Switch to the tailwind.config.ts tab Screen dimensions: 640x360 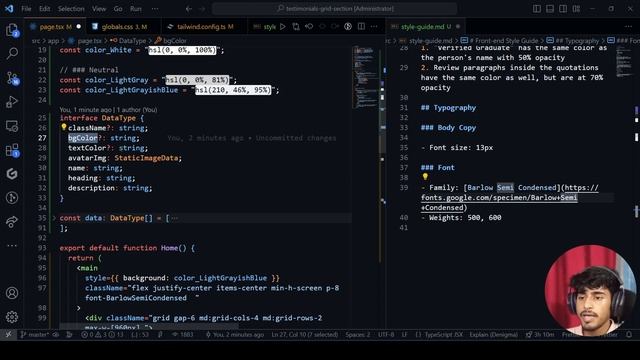coord(204,27)
